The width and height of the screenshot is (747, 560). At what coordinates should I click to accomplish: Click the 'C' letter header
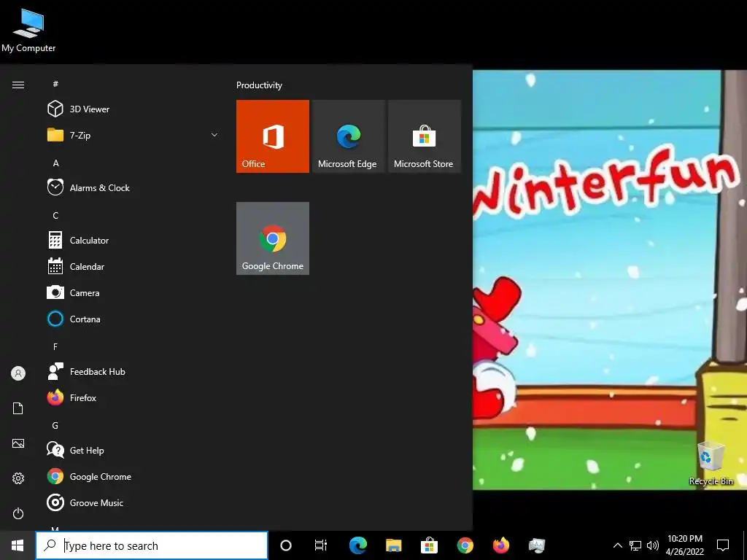(x=55, y=216)
